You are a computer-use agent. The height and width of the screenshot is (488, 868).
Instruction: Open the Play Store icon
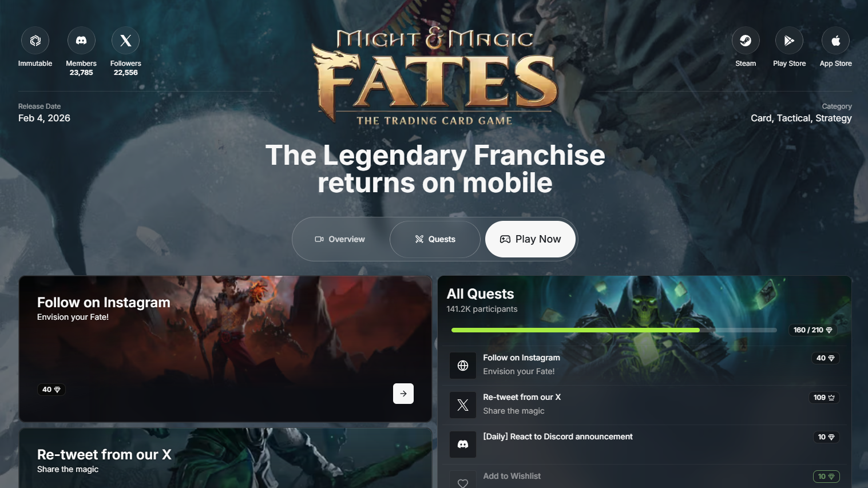click(790, 41)
